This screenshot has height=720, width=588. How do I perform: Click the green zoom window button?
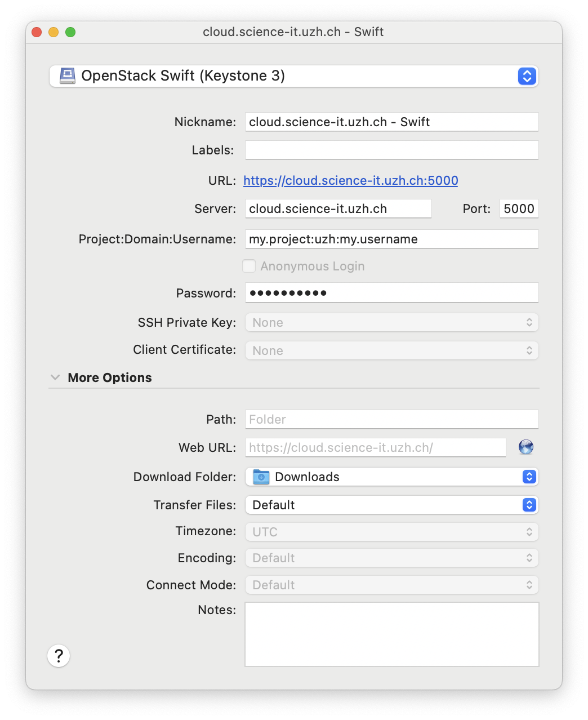coord(70,32)
